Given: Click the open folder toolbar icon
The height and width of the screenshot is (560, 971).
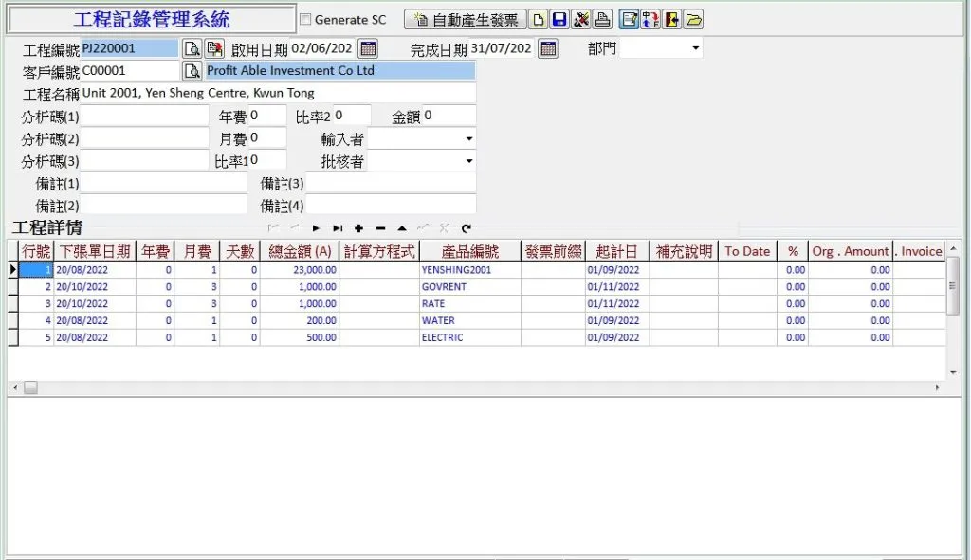Looking at the screenshot, I should 693,20.
